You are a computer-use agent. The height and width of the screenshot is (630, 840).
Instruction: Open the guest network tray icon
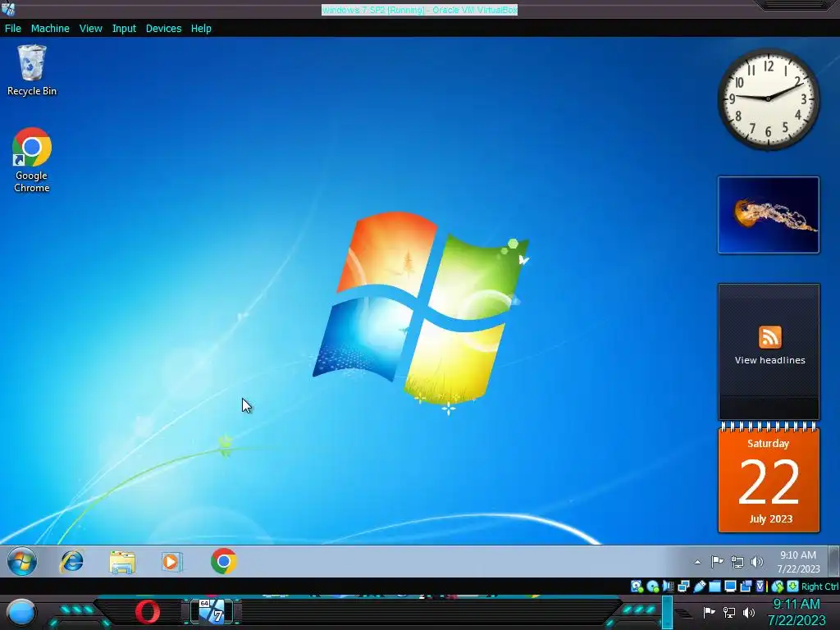[x=737, y=561]
